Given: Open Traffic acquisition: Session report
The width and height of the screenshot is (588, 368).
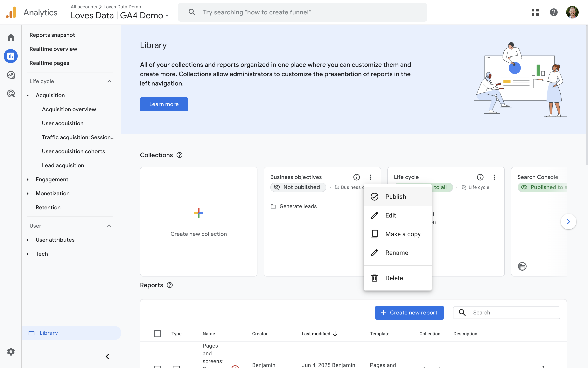Looking at the screenshot, I should click(x=78, y=137).
